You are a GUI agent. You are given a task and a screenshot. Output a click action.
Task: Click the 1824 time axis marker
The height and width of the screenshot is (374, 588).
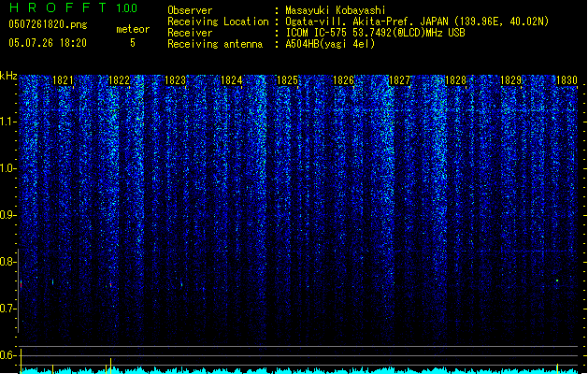coord(232,80)
